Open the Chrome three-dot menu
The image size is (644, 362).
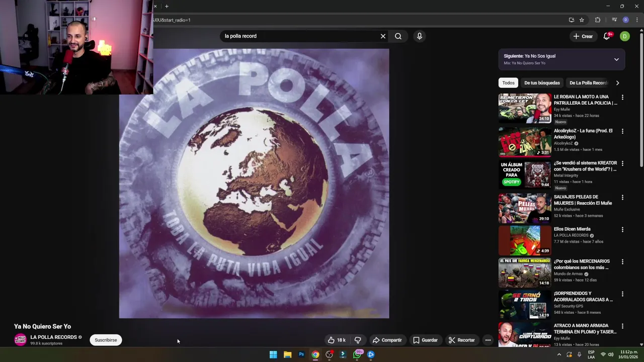point(637,20)
